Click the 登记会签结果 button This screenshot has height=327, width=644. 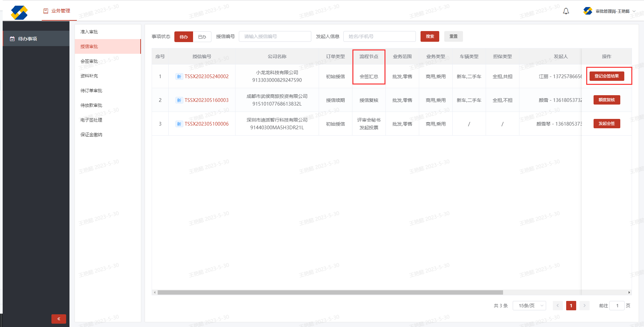coord(607,76)
